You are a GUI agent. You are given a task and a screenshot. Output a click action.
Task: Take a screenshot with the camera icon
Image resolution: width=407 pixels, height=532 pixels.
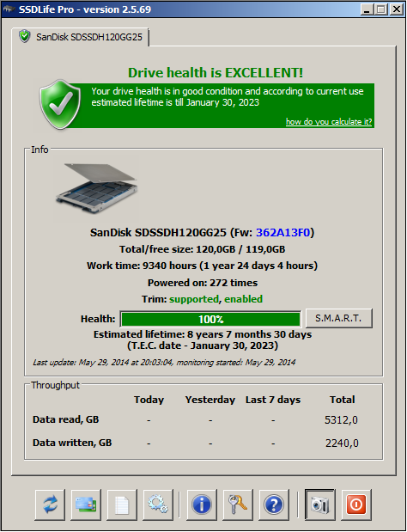pyautogui.click(x=319, y=504)
